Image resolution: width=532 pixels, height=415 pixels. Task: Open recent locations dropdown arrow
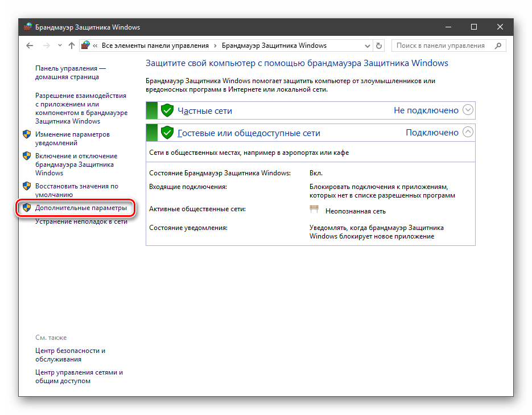pyautogui.click(x=59, y=46)
